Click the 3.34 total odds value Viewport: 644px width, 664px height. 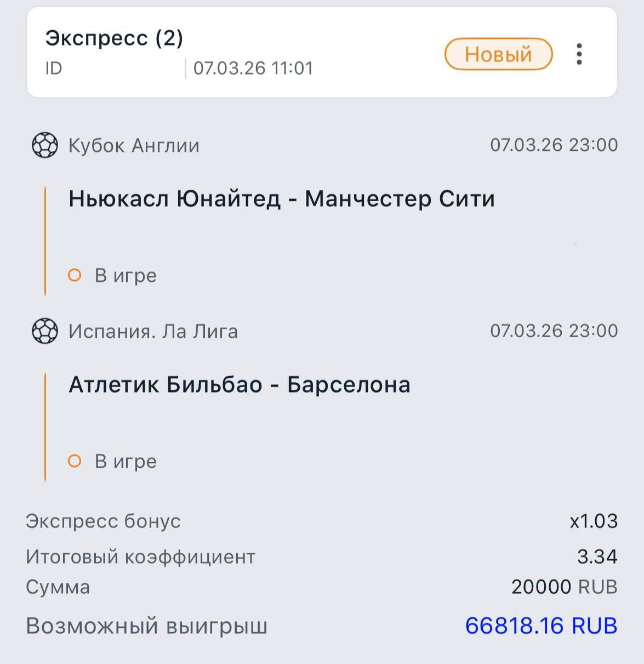point(597,557)
